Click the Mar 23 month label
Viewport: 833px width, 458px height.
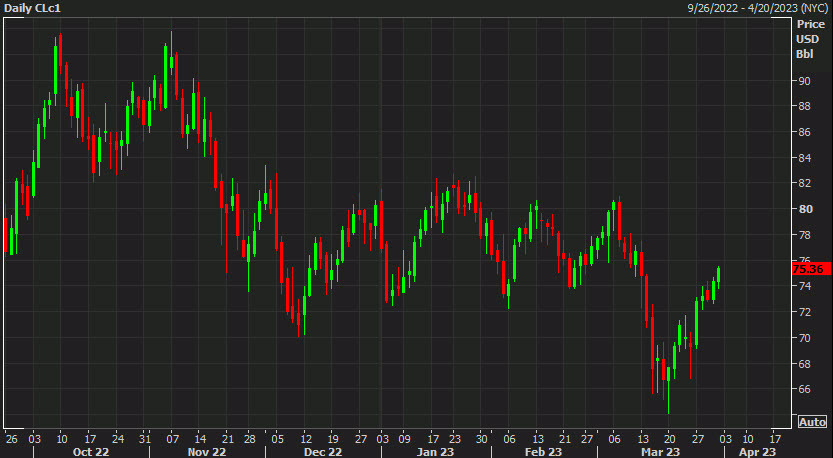tap(662, 452)
